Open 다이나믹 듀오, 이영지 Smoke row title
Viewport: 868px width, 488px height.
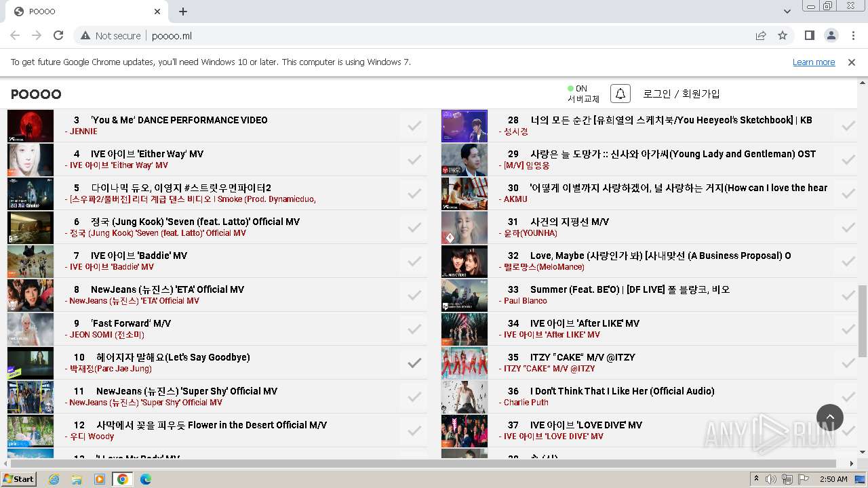coord(181,188)
